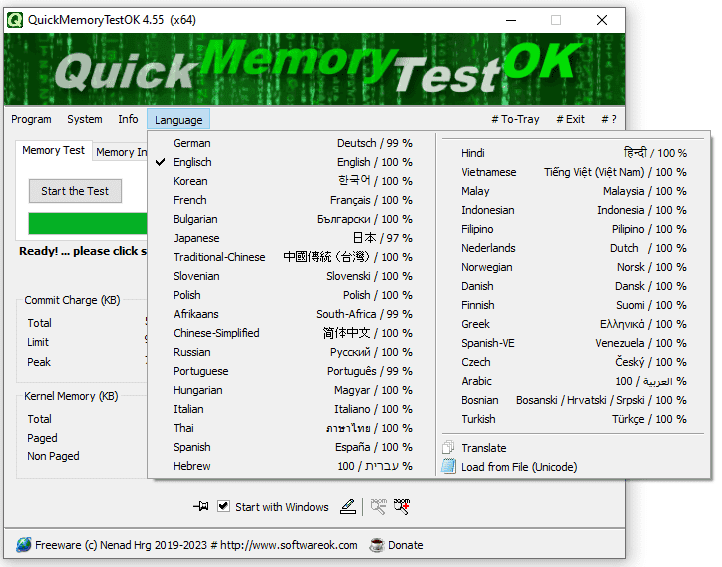Click the QuickMemoryTestOK title bar app icon
This screenshot has height=567, width=722.
[15, 20]
